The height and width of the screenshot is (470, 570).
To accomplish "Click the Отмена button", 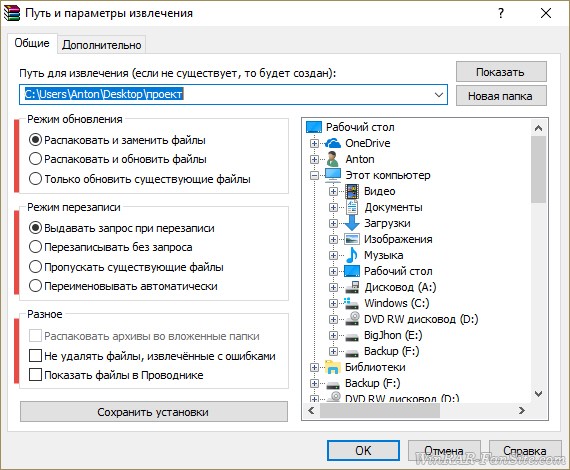I will point(444,450).
